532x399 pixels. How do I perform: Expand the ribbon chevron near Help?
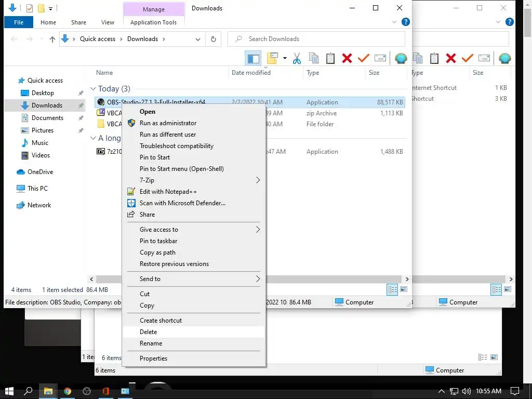coord(394,22)
